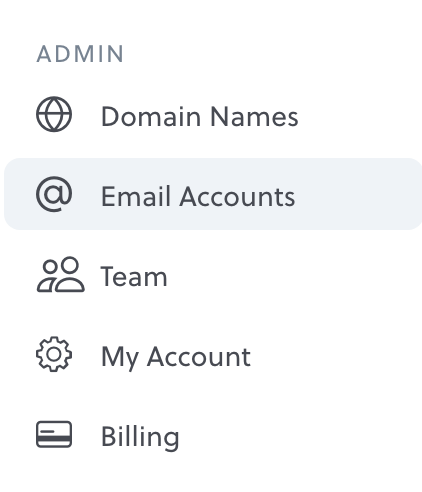Click the word 'Account' in My Account
The width and height of the screenshot is (422, 492).
pyautogui.click(x=199, y=356)
